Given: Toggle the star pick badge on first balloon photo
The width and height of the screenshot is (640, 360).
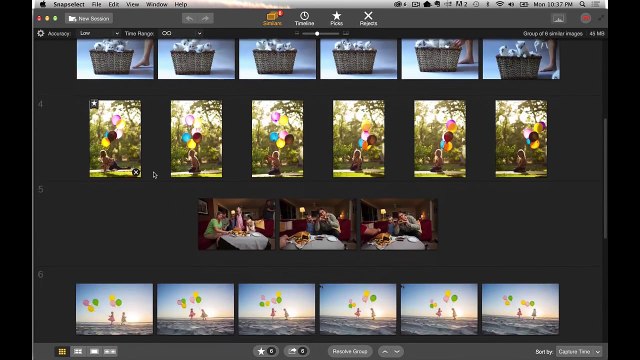Looking at the screenshot, I should point(94,104).
